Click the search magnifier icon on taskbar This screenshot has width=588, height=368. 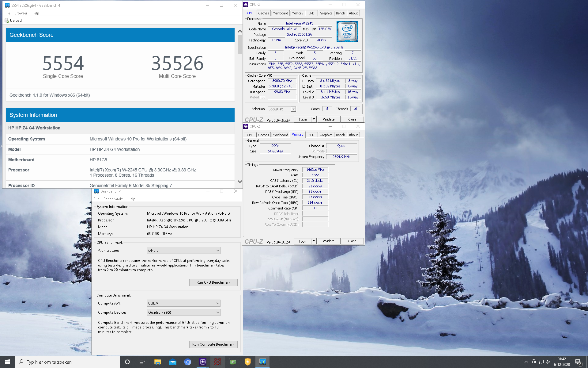click(x=21, y=362)
